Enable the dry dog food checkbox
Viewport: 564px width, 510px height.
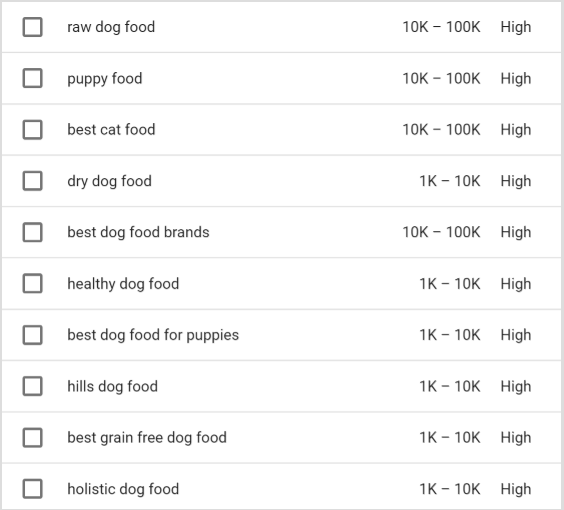tap(33, 181)
